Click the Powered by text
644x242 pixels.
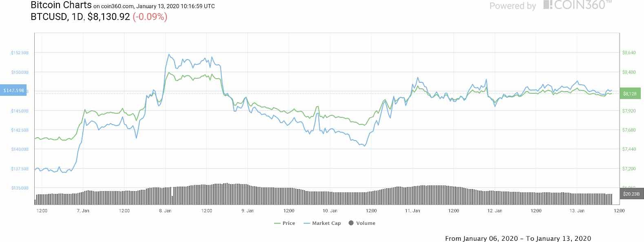(x=512, y=6)
